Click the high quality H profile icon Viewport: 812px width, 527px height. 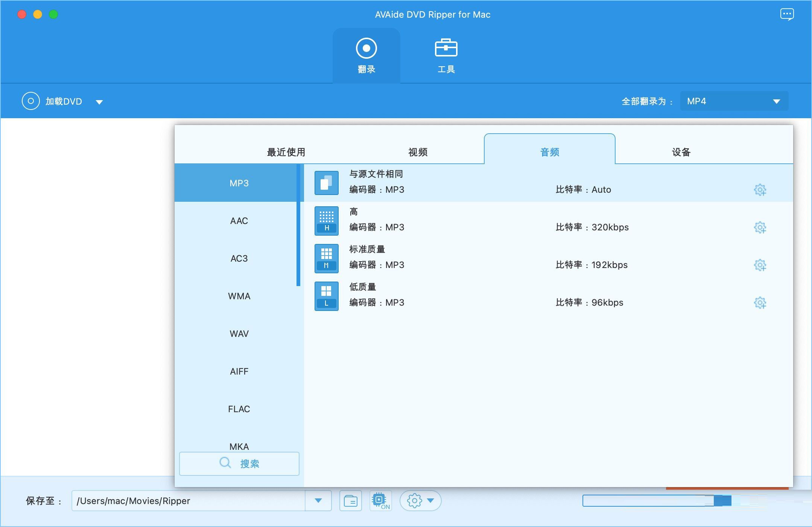point(326,221)
